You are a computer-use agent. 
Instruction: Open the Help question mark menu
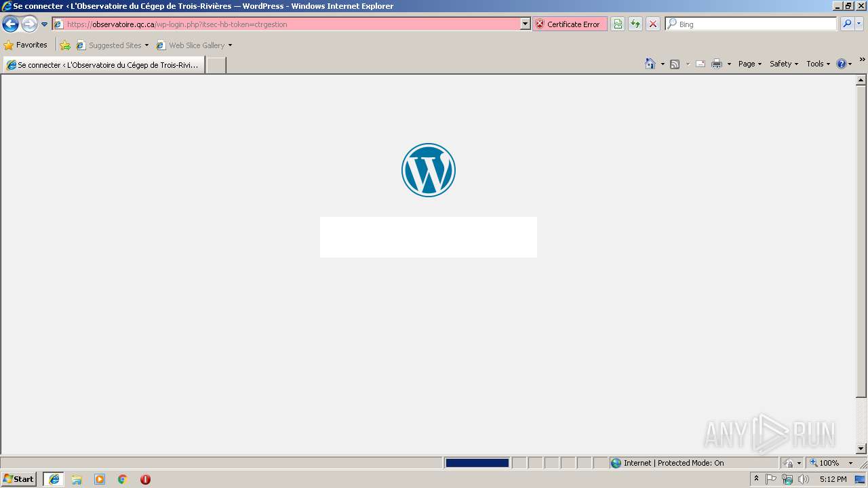[844, 64]
